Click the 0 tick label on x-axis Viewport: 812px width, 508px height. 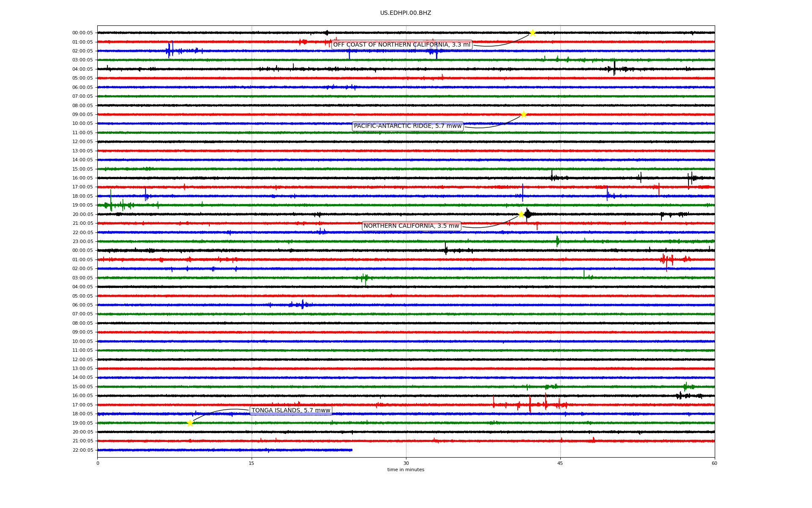tap(98, 463)
